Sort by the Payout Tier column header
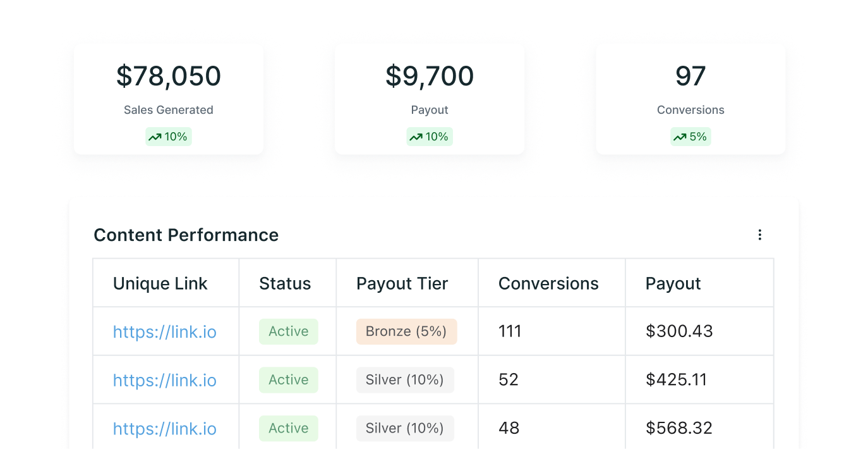The width and height of the screenshot is (868, 449). (x=402, y=284)
